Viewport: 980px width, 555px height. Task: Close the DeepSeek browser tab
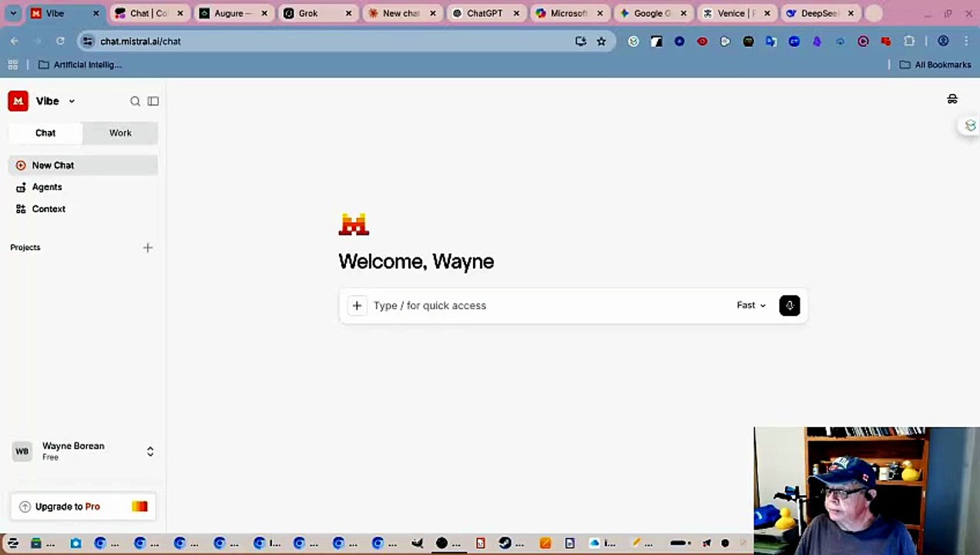(851, 13)
